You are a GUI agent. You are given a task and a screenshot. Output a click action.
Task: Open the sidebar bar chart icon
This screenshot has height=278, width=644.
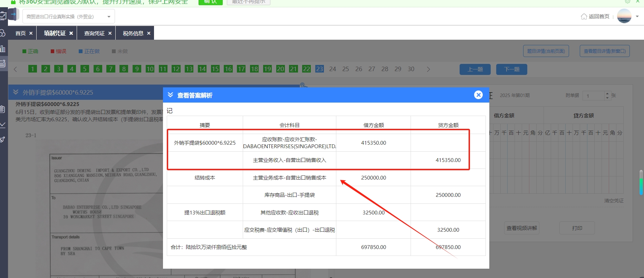click(3, 48)
